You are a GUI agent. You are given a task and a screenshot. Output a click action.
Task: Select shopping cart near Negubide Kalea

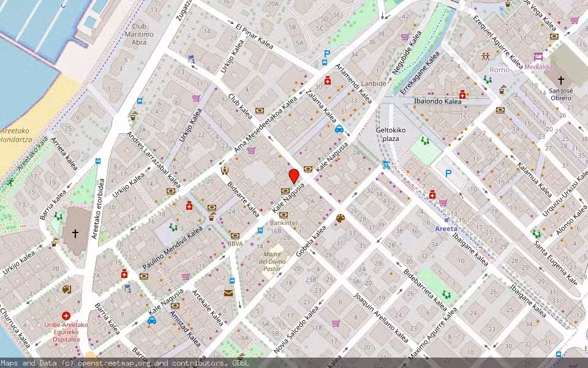pyautogui.click(x=405, y=37)
